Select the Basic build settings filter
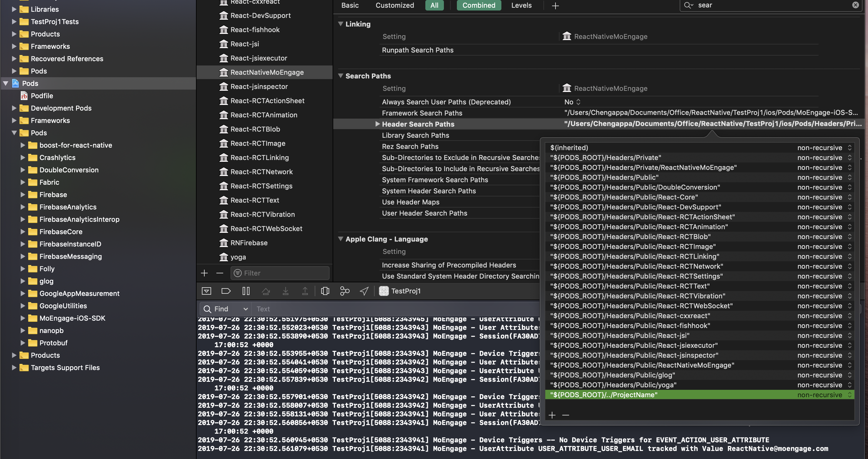The image size is (868, 459). (350, 5)
